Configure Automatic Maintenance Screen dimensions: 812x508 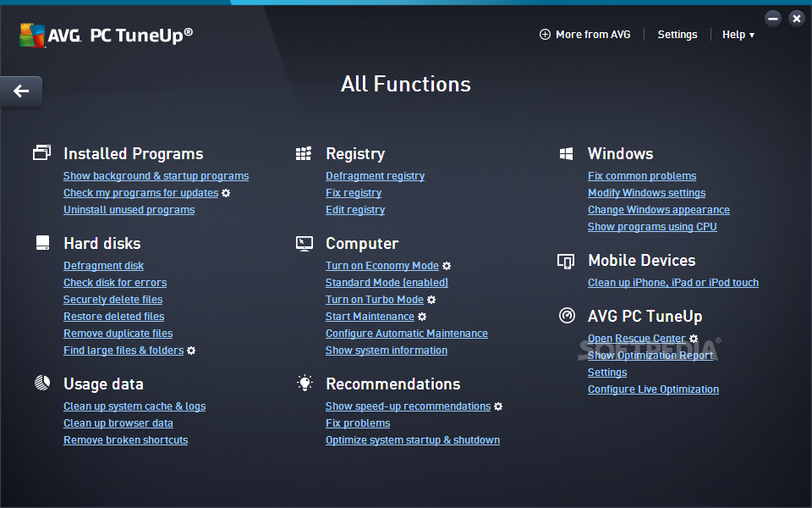click(x=407, y=334)
